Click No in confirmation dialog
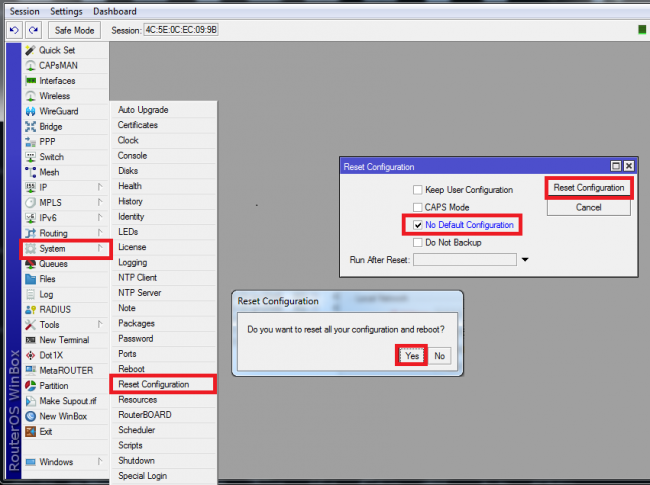 click(x=439, y=356)
